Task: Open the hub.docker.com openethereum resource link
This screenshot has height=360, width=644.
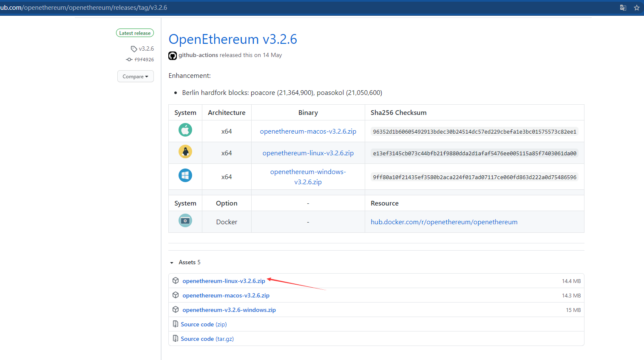Action: [444, 222]
